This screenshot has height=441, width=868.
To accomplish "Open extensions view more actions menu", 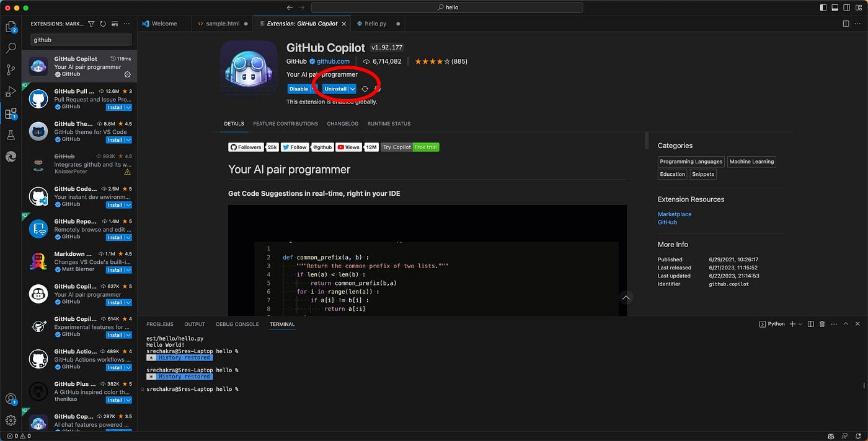I will point(126,24).
